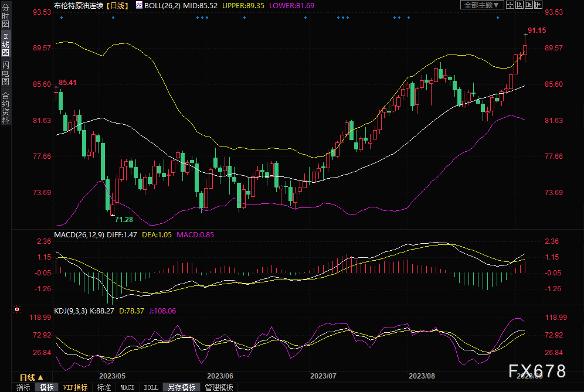
Task: Select the K线图 side tab
Action: tap(5, 44)
